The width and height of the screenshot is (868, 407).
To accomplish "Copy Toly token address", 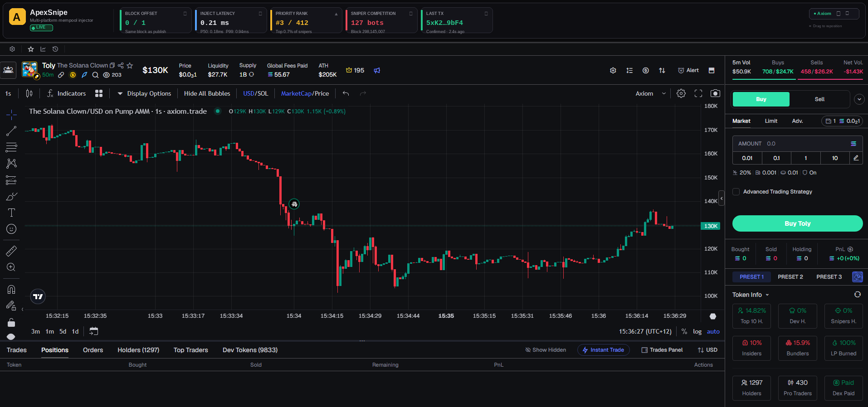I will (x=112, y=65).
